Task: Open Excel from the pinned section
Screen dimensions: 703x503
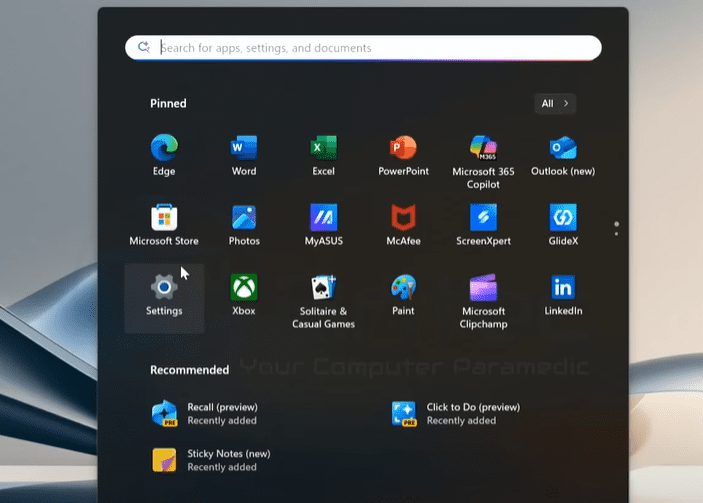Action: [x=323, y=149]
